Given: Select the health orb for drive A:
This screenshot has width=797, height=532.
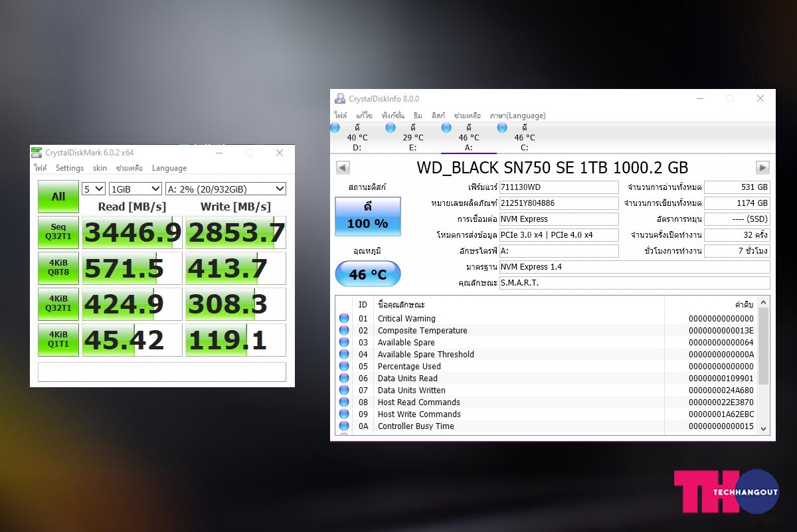Looking at the screenshot, I should click(x=446, y=128).
